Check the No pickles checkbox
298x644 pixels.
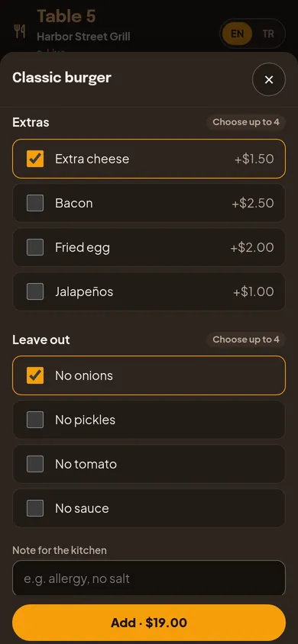pyautogui.click(x=35, y=420)
